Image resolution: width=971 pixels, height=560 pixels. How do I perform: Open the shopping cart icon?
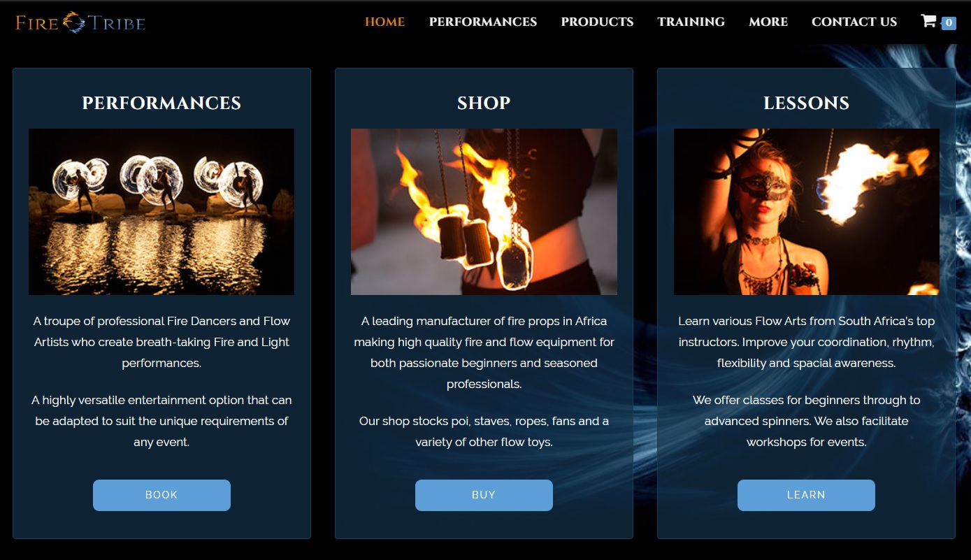click(x=928, y=21)
